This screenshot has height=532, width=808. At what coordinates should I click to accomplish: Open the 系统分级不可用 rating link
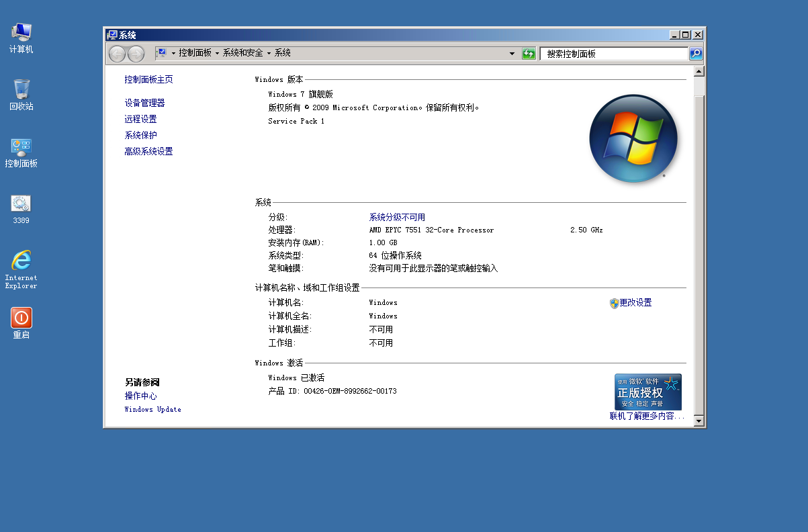point(397,218)
